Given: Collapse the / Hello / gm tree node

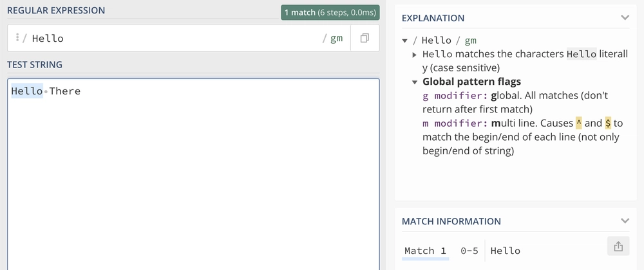Looking at the screenshot, I should pyautogui.click(x=404, y=40).
